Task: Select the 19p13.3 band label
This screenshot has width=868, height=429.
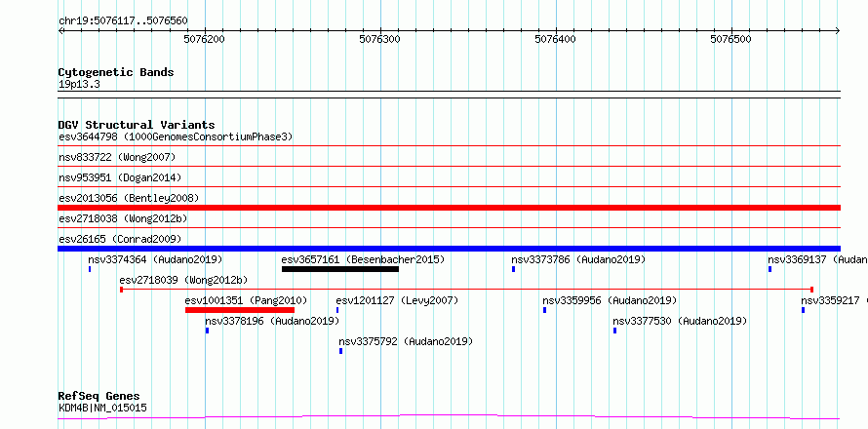Action: 79,85
